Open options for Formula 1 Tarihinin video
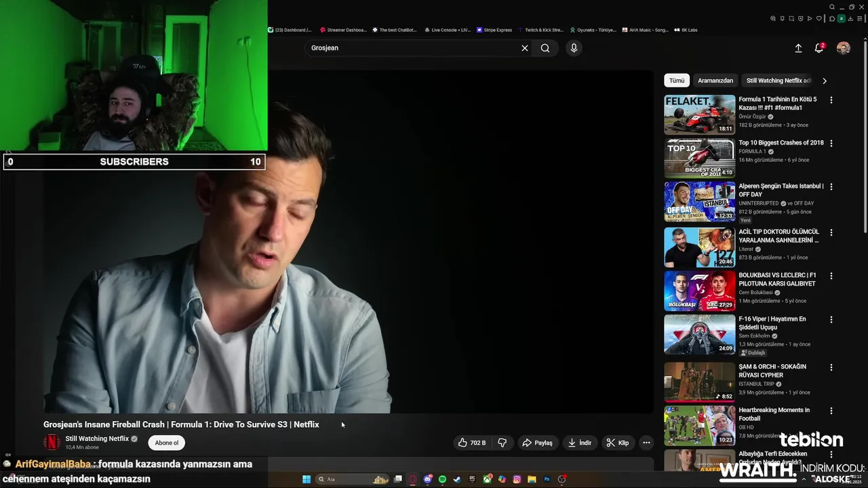The width and height of the screenshot is (868, 488). point(831,100)
